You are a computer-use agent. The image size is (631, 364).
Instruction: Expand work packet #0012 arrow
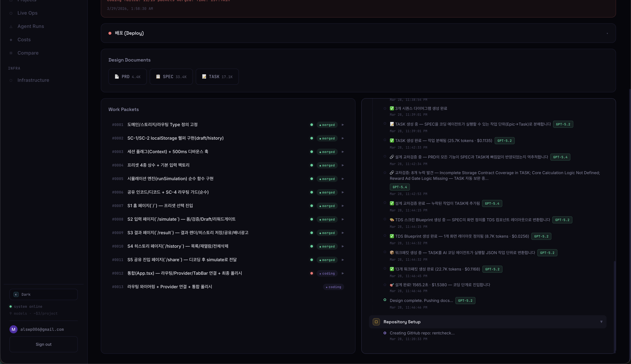(343, 273)
